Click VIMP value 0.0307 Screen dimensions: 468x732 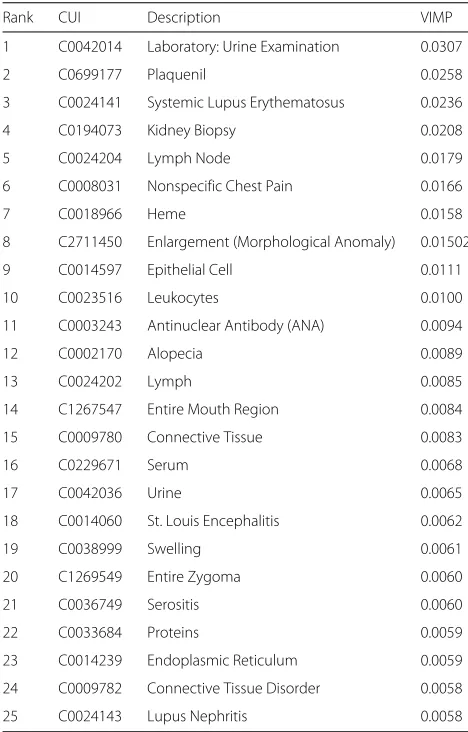(x=441, y=47)
